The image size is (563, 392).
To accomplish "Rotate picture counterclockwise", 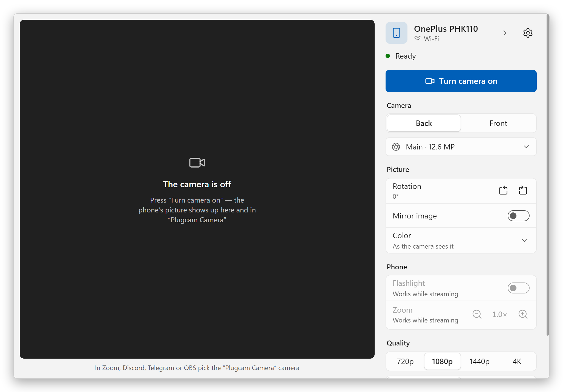I will tap(503, 190).
